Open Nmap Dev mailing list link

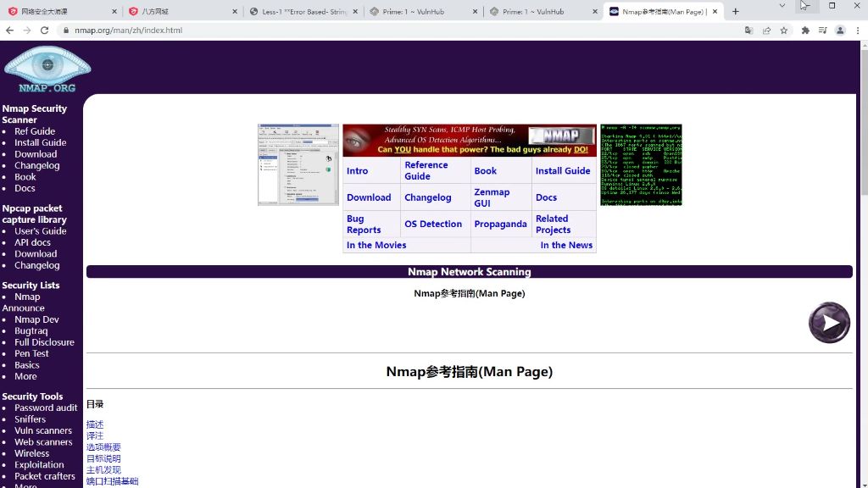[x=36, y=319]
